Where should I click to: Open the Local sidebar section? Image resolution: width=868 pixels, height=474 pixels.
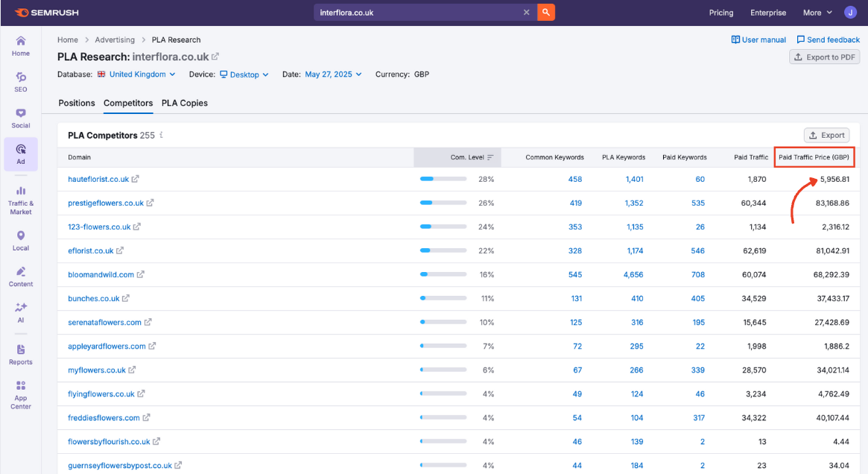point(21,241)
